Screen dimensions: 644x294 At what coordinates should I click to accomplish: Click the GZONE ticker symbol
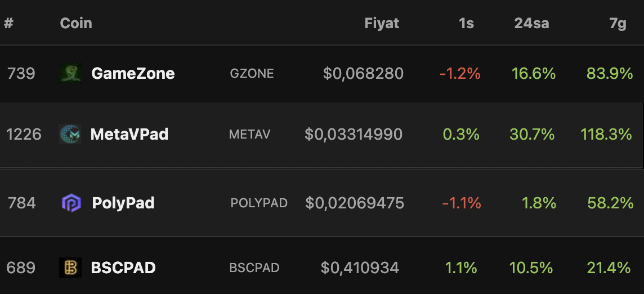[x=252, y=73]
